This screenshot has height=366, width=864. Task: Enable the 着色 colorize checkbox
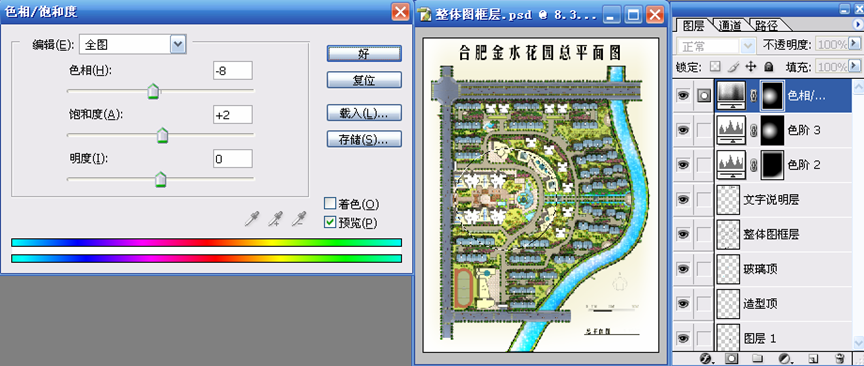coord(330,204)
